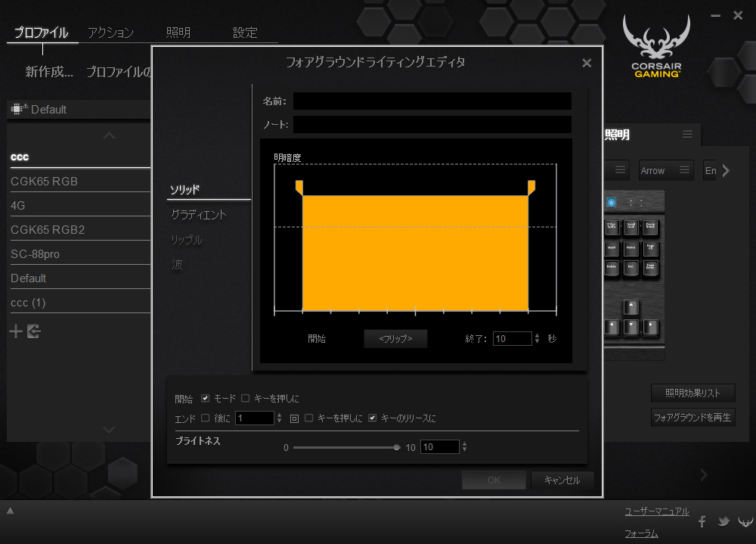Click the add new profile plus icon

(16, 331)
